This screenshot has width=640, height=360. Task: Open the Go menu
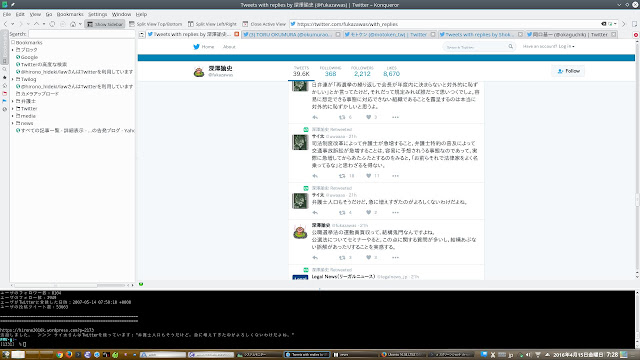(49, 14)
